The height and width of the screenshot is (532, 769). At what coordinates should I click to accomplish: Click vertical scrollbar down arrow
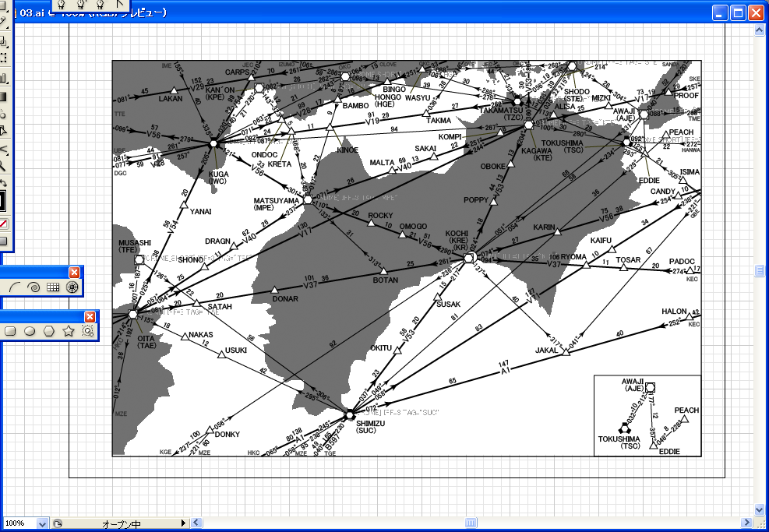pyautogui.click(x=759, y=510)
